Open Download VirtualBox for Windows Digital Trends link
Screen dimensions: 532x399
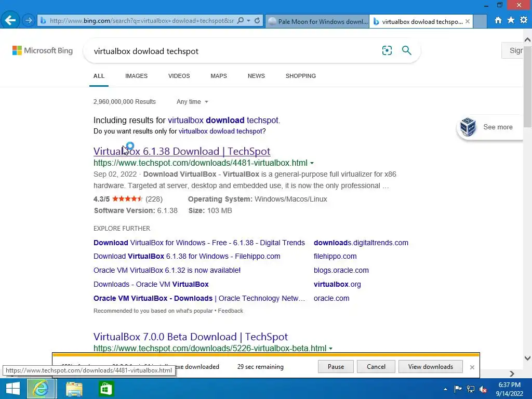pyautogui.click(x=199, y=243)
